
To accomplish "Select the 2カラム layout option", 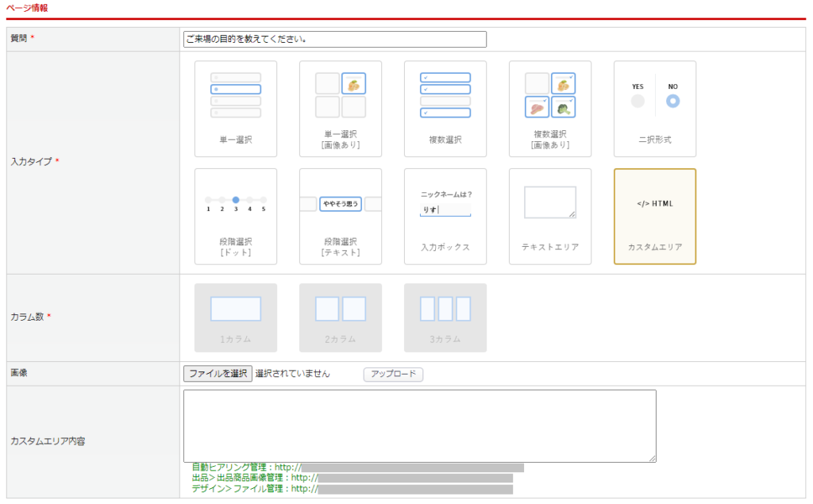I will 340,317.
